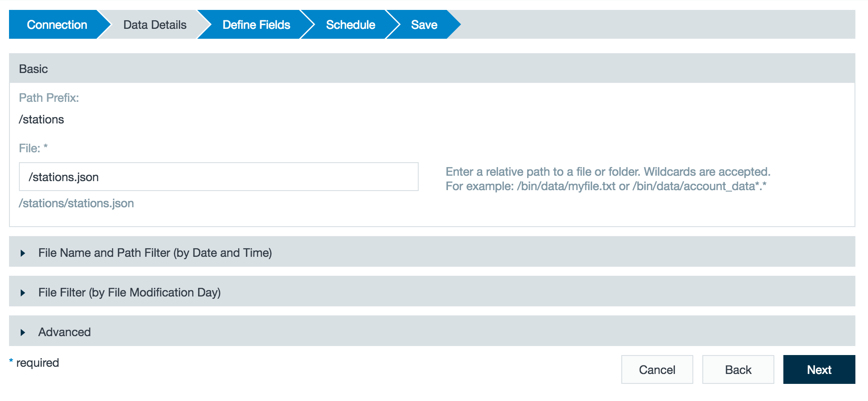This screenshot has height=401, width=868.
Task: Click the Cancel button
Action: pyautogui.click(x=657, y=369)
